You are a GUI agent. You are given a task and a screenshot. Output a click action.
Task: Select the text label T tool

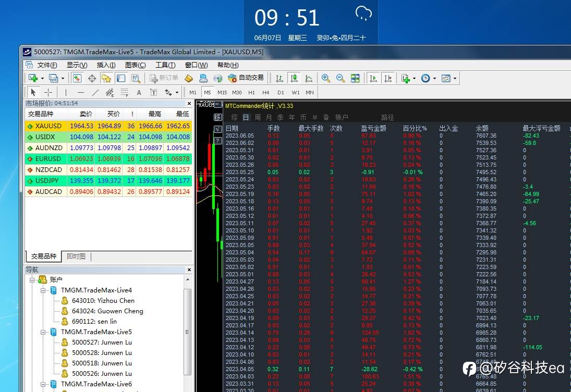[154, 92]
